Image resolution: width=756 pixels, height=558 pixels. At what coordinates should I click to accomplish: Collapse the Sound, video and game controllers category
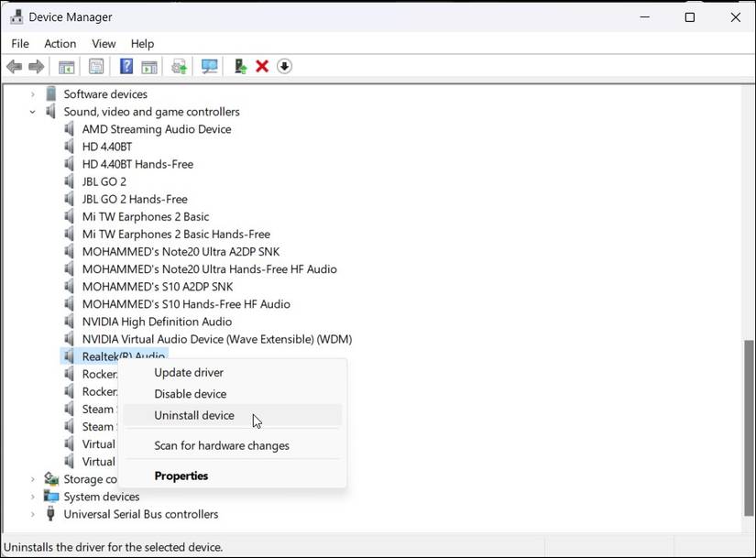coord(33,111)
